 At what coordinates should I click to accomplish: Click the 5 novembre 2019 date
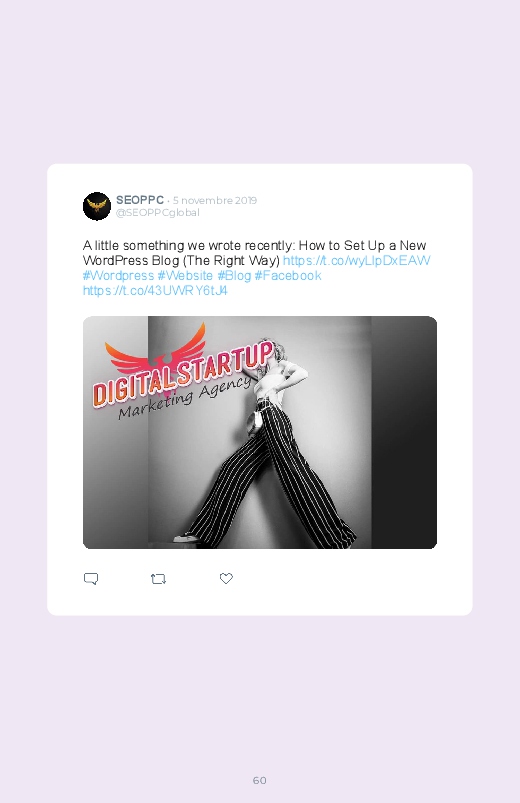tap(215, 200)
